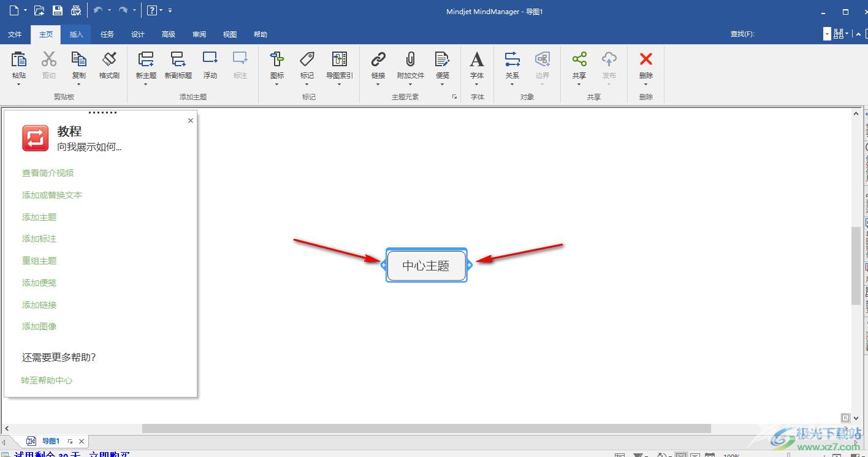Click the 共享 share icon

(x=579, y=60)
